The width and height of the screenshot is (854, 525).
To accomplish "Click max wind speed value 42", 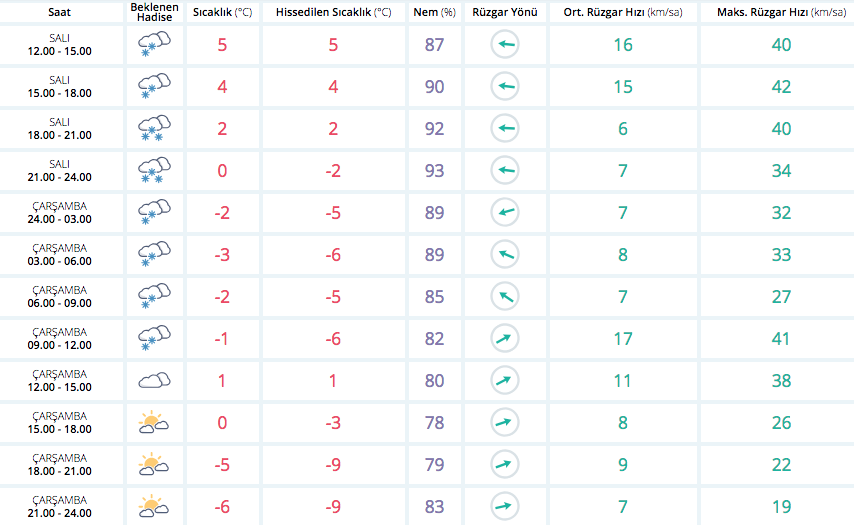I will [x=781, y=87].
